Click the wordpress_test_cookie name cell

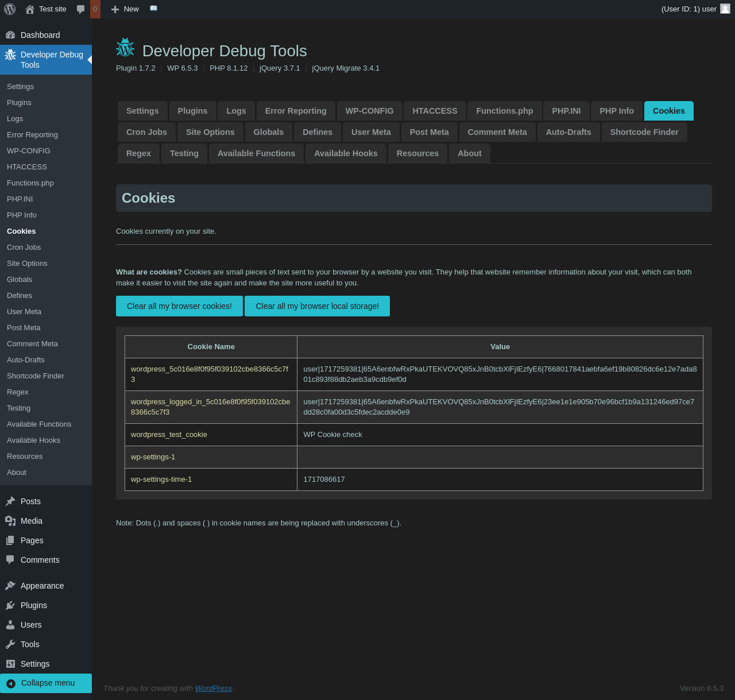click(169, 435)
